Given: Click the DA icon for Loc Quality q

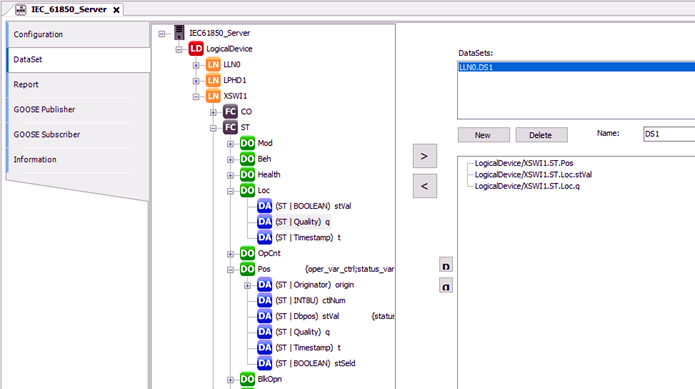Looking at the screenshot, I should [x=265, y=222].
